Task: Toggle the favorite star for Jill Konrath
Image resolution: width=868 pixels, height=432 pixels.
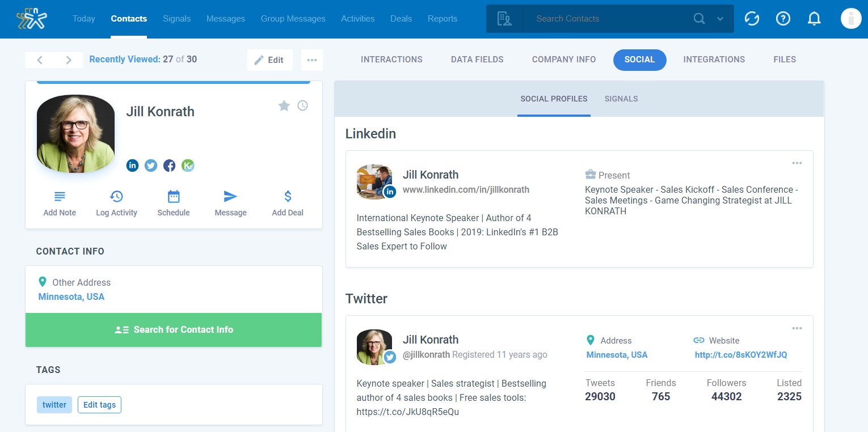Action: coord(284,105)
